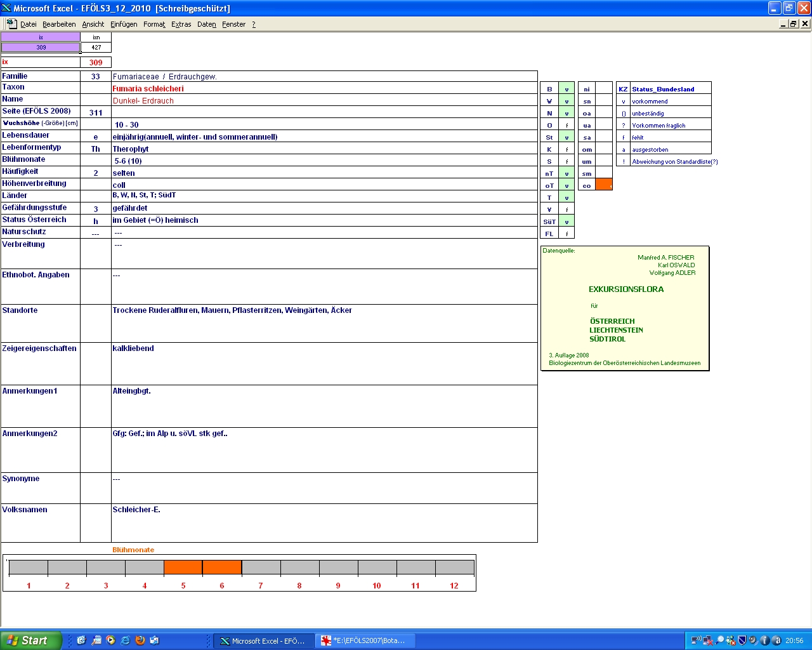This screenshot has width=812, height=650.
Task: Click the speaker volume tray icon
Action: tap(753, 640)
